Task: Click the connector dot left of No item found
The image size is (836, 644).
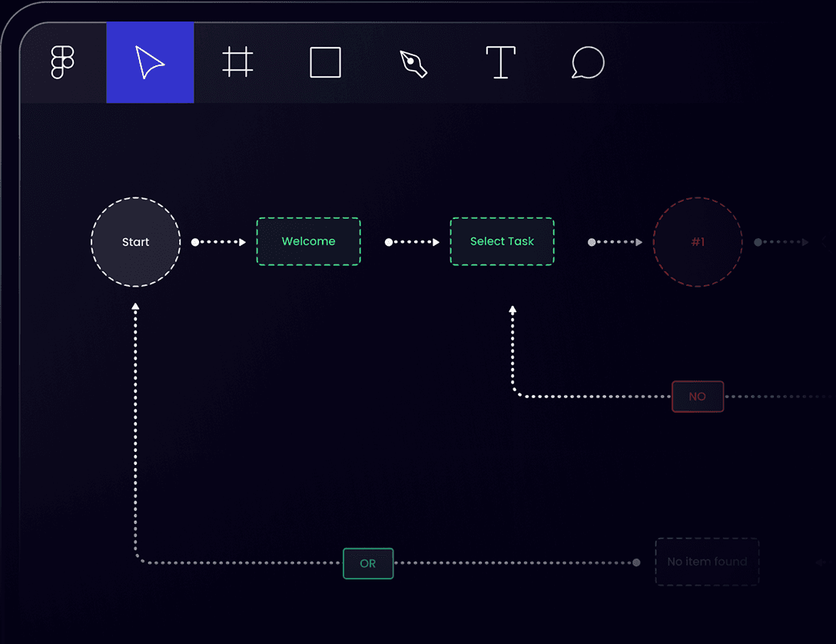Action: 636,563
